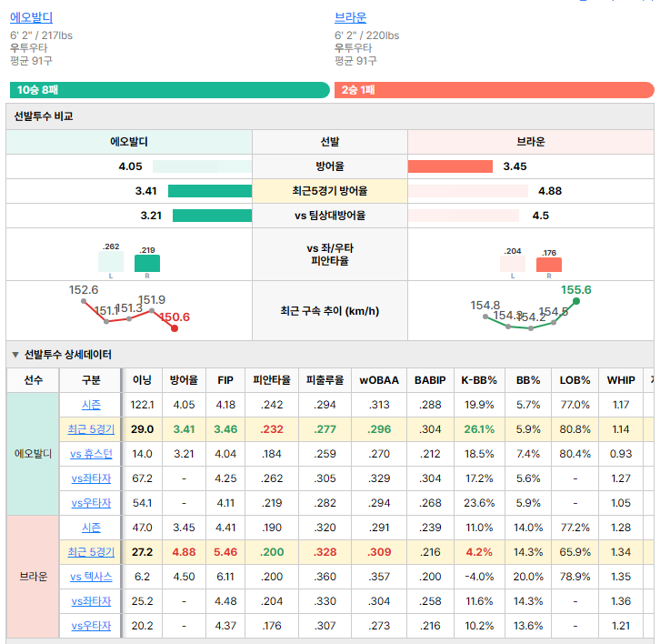This screenshot has height=644, width=660.
Task: Click the 피출루율 column header
Action: click(325, 380)
